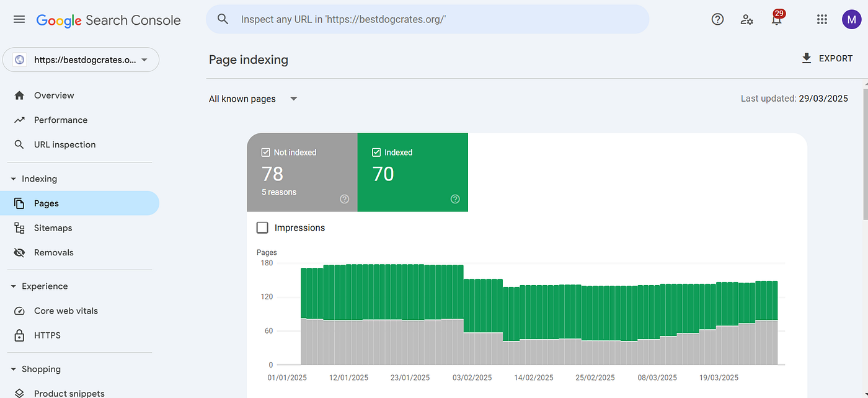
Task: Toggle the Not indexed checkbox
Action: [265, 152]
